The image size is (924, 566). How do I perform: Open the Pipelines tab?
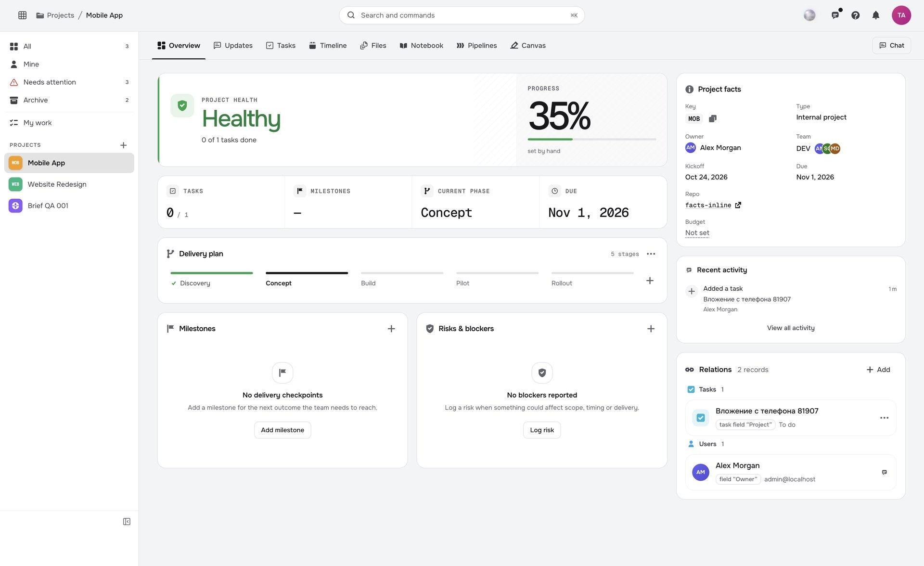[476, 45]
